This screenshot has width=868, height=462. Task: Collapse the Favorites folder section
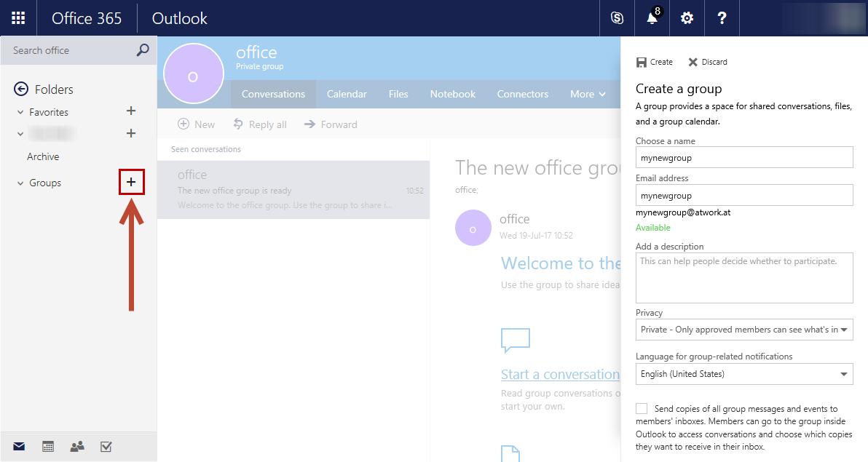(20, 112)
